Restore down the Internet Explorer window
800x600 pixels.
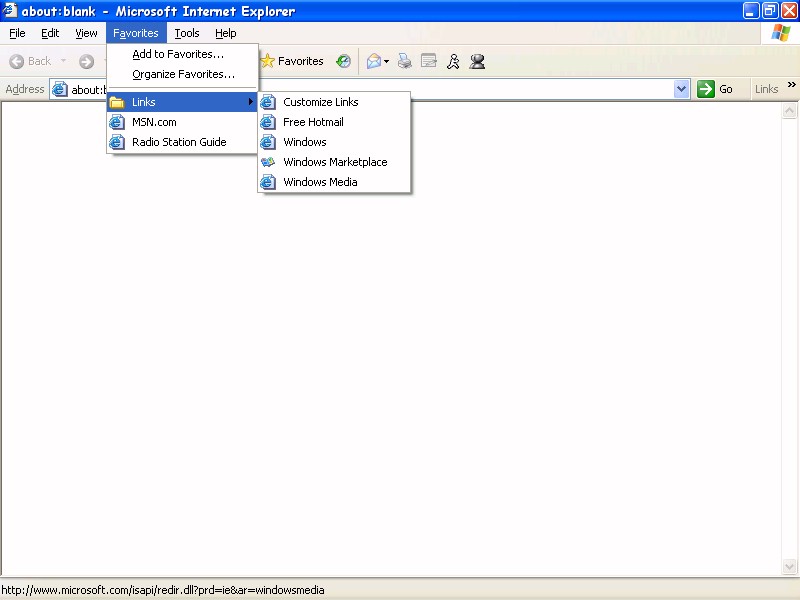click(x=770, y=11)
